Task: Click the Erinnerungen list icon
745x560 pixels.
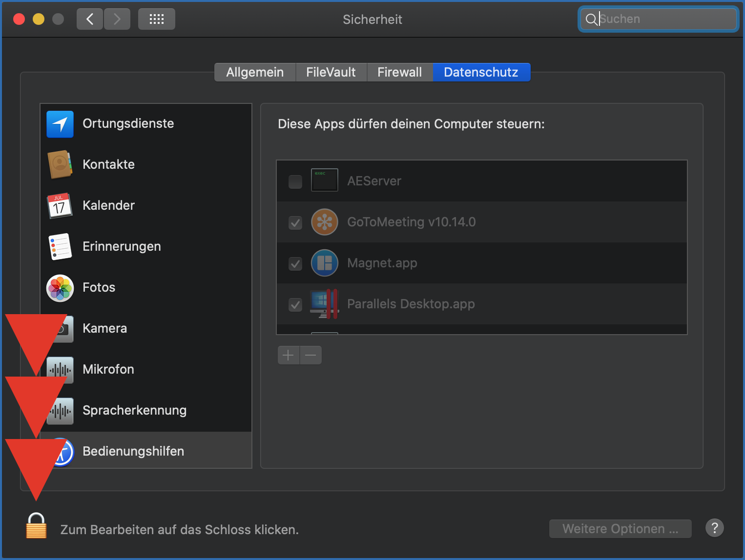Action: click(60, 247)
